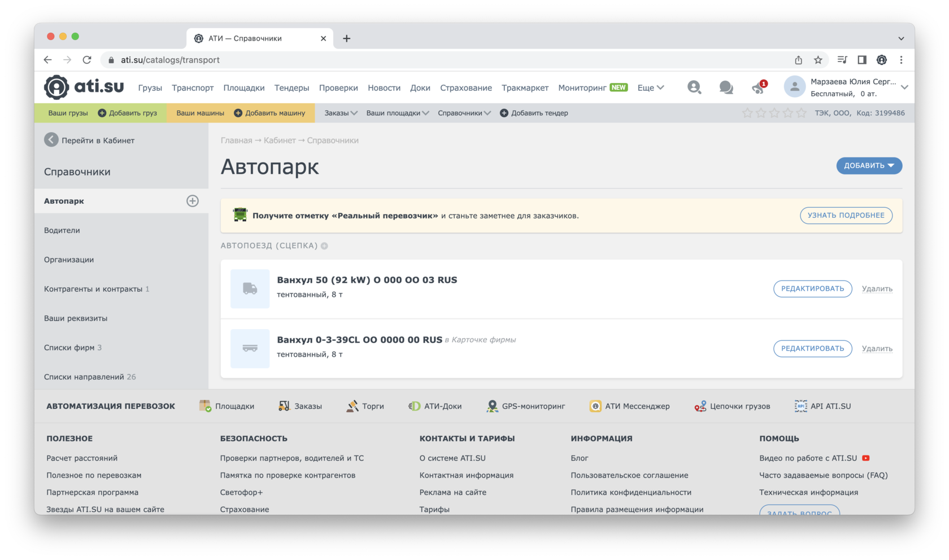Open API ATI.SU in automation bar
Viewport: 949px width, 560px height.
tap(822, 406)
